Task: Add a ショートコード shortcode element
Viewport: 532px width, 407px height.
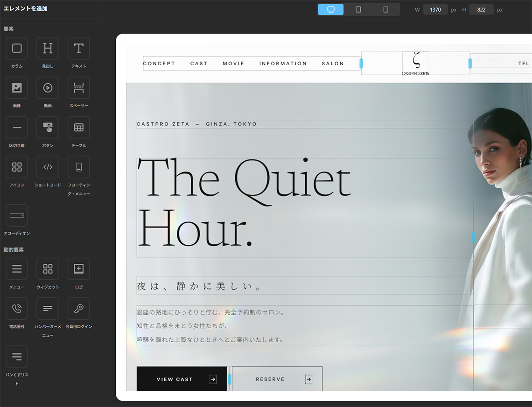Action: coord(48,167)
